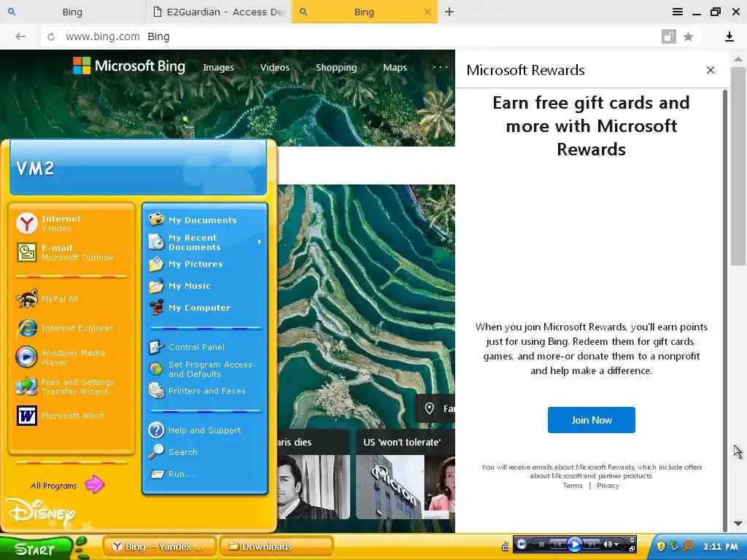The height and width of the screenshot is (560, 747).
Task: Click the page scroll up arrow
Action: (x=738, y=59)
